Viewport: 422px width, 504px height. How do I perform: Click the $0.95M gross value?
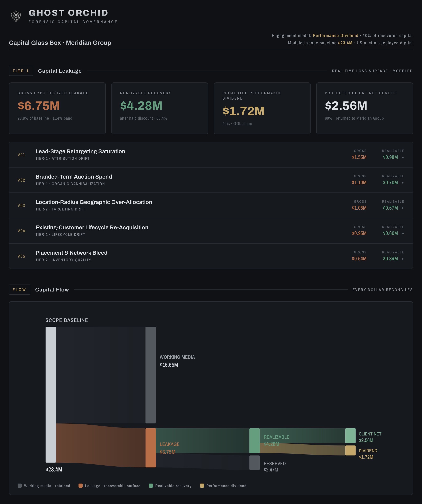(359, 234)
